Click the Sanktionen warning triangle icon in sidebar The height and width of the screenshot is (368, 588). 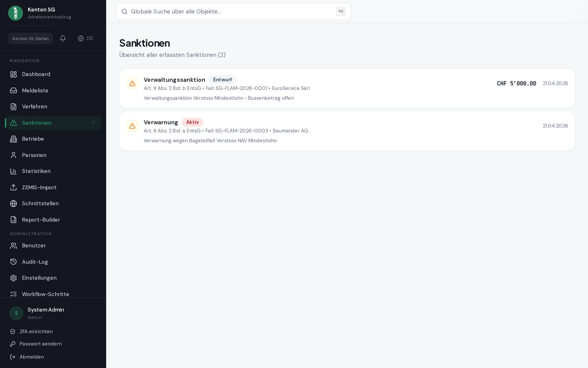tap(13, 123)
